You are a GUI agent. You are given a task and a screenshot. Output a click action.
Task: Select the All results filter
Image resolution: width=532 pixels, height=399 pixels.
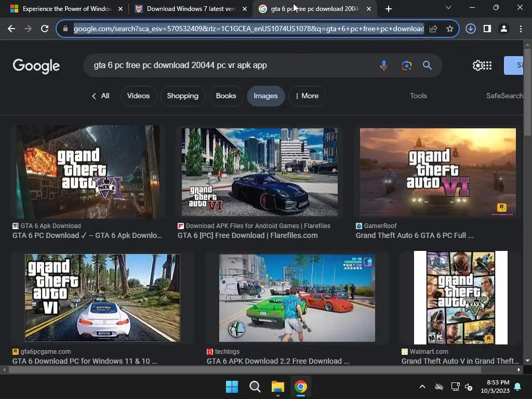[x=101, y=96]
